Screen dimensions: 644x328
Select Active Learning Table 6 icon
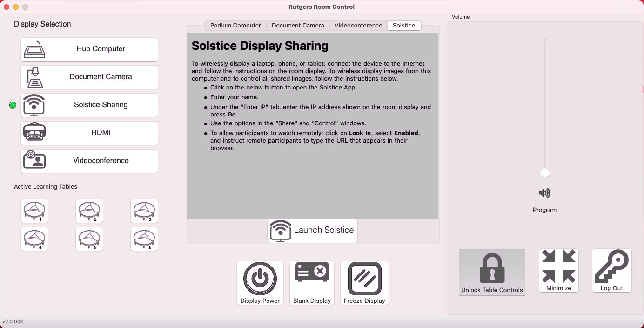144,239
